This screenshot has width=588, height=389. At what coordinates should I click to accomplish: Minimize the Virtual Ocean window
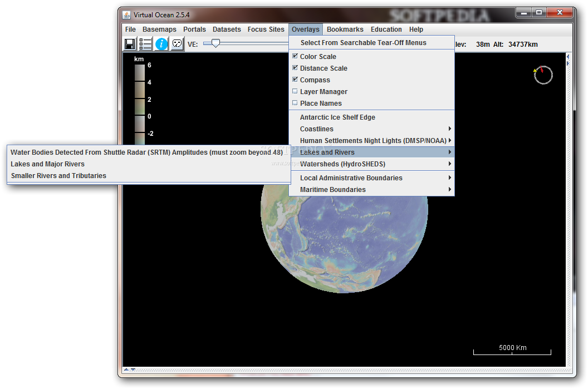pos(524,13)
